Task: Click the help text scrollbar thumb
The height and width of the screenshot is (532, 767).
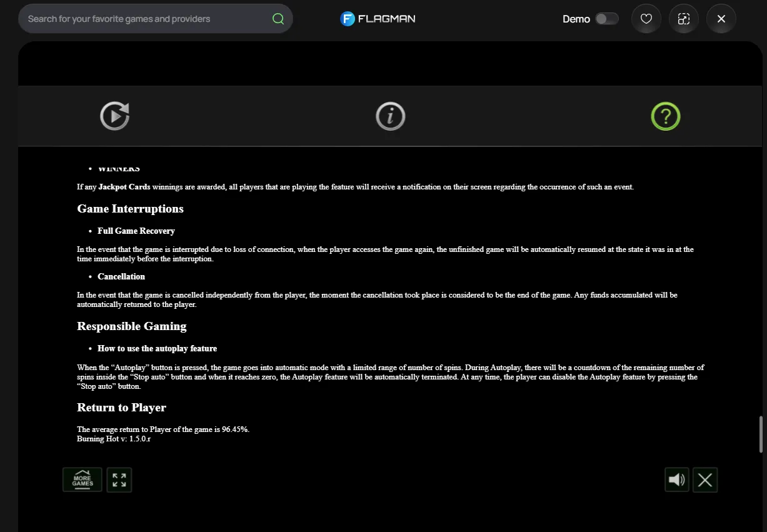Action: point(761,434)
